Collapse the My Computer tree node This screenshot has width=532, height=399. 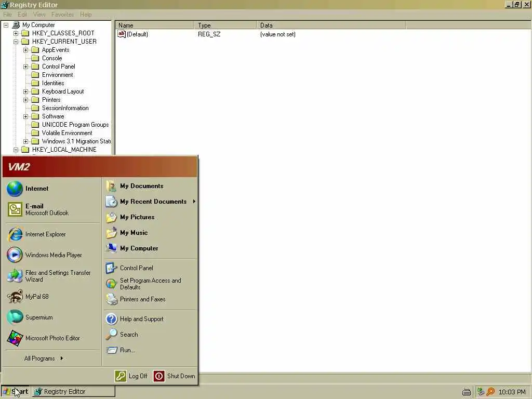click(6, 25)
